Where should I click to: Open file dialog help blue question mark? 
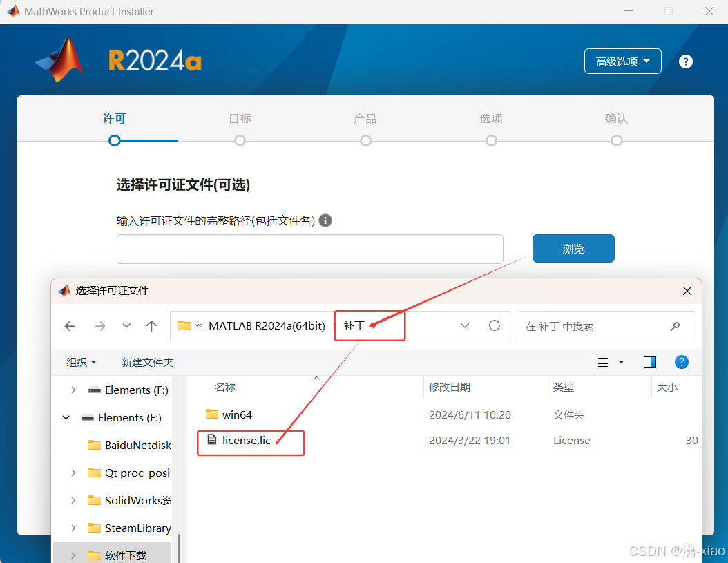(x=681, y=363)
